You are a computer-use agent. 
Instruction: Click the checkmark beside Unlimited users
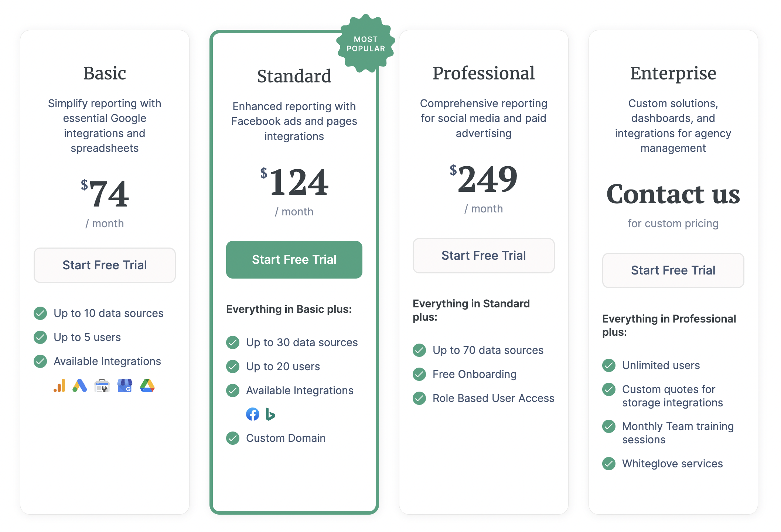click(x=608, y=365)
